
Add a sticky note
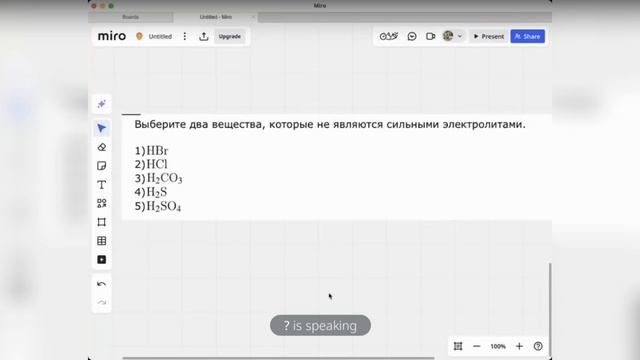click(x=102, y=166)
